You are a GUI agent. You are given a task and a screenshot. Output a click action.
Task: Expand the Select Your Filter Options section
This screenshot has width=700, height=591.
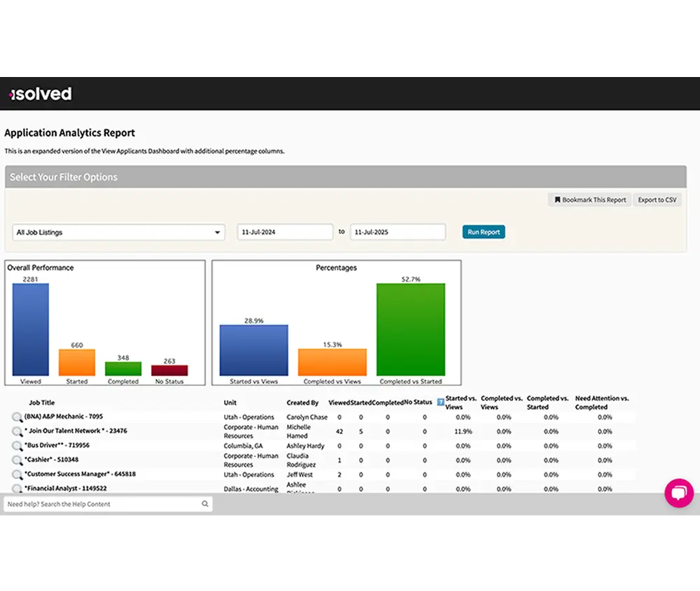(63, 176)
